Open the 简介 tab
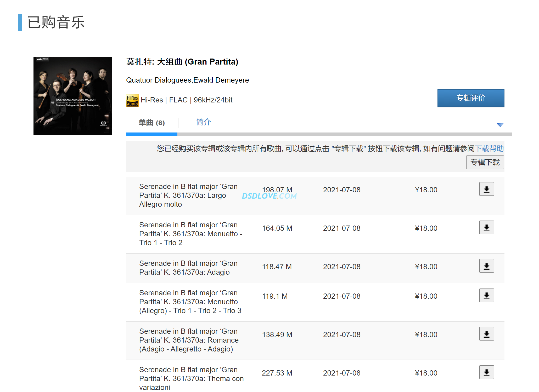The width and height of the screenshot is (539, 392). pyautogui.click(x=204, y=122)
